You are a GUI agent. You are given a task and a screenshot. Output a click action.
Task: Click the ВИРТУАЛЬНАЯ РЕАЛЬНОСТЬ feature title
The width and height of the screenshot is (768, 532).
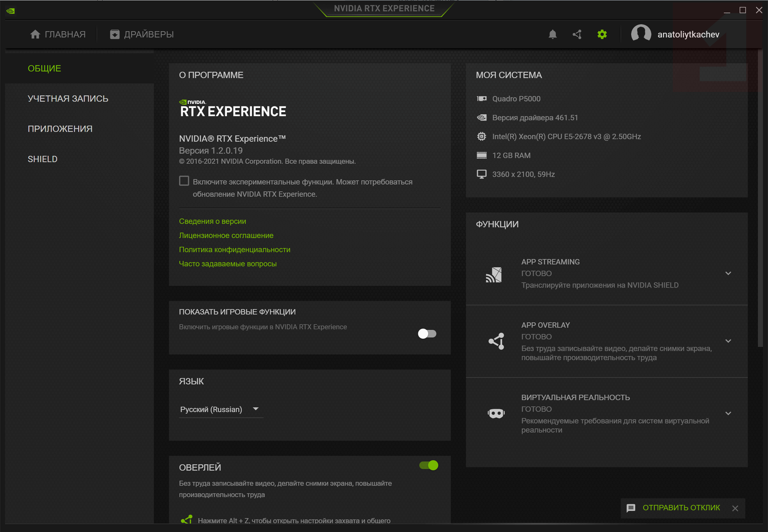575,397
